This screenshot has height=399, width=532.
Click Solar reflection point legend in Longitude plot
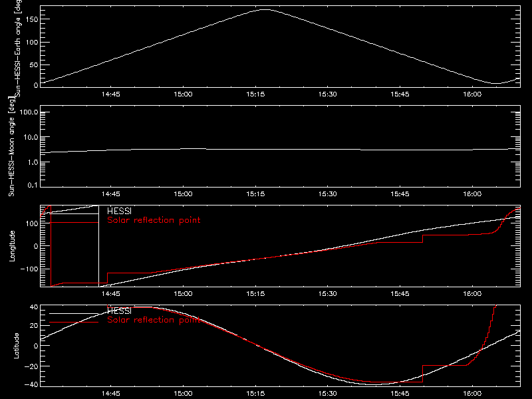coord(154,220)
